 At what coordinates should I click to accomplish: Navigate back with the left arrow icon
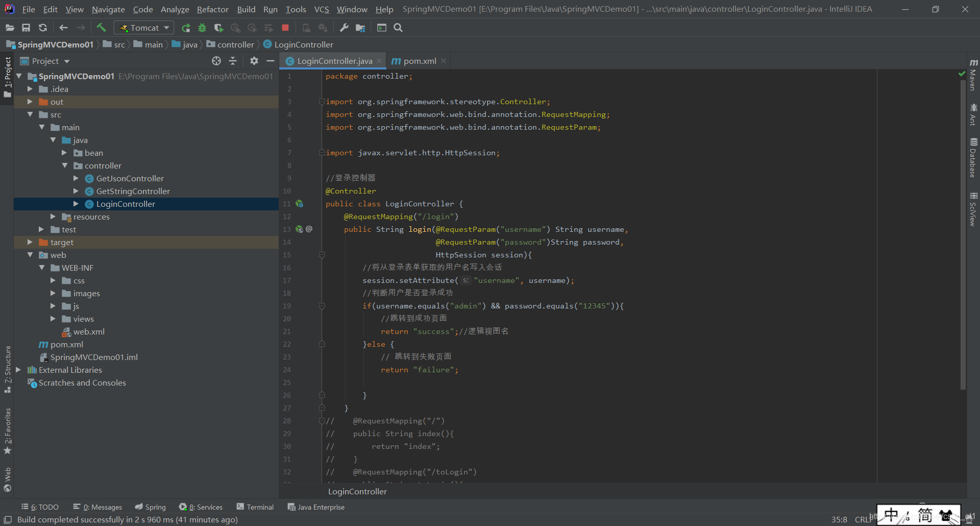click(63, 28)
